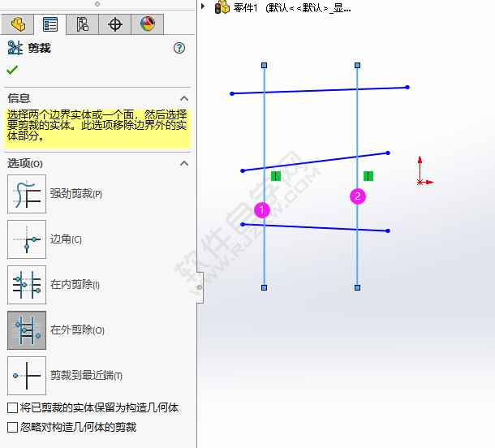This screenshot has width=495, height=448.
Task: Click the 剪裁 scissors icon in header
Action: pos(15,48)
